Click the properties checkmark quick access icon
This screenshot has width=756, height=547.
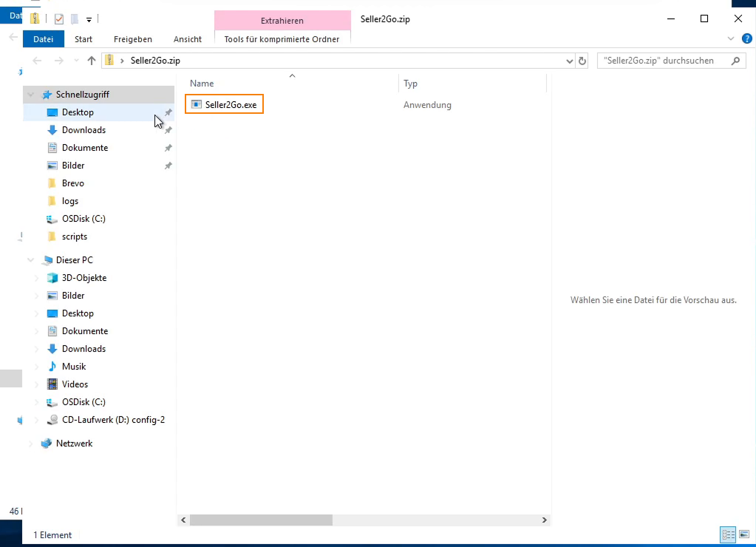(59, 19)
